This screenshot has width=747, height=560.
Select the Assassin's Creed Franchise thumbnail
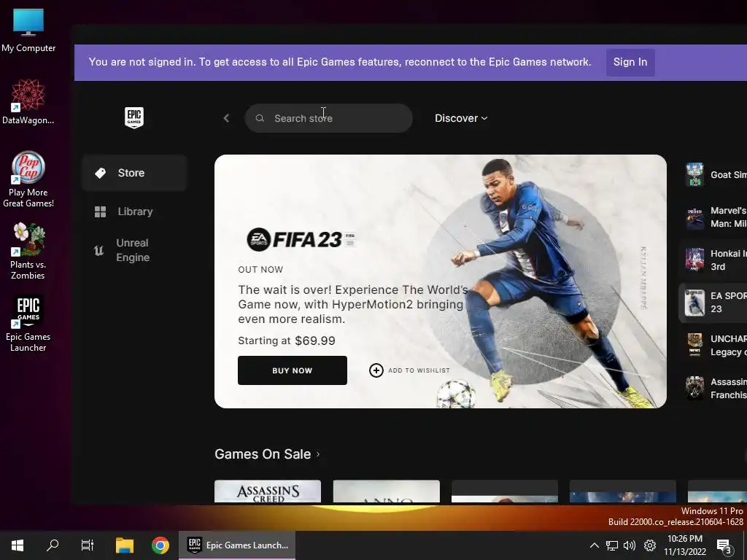[x=694, y=388]
